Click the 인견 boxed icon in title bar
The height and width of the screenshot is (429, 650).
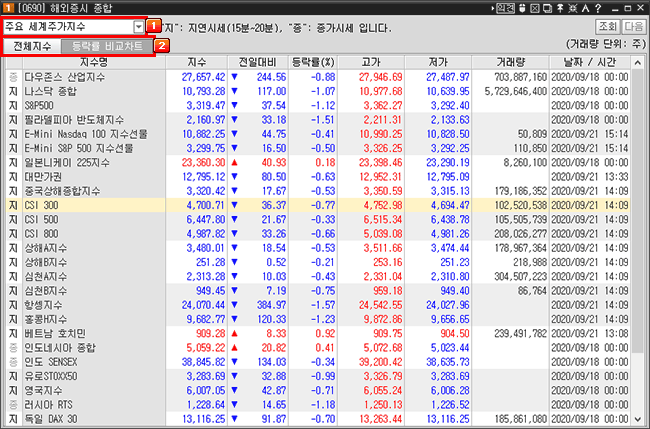click(x=505, y=8)
